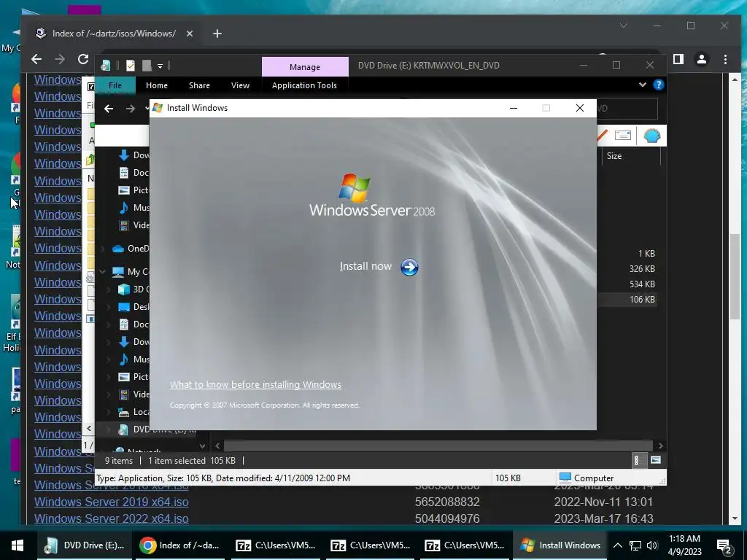Select OneDrive in the navigation pane
Screen dimensions: 747x560
pyautogui.click(x=130, y=249)
